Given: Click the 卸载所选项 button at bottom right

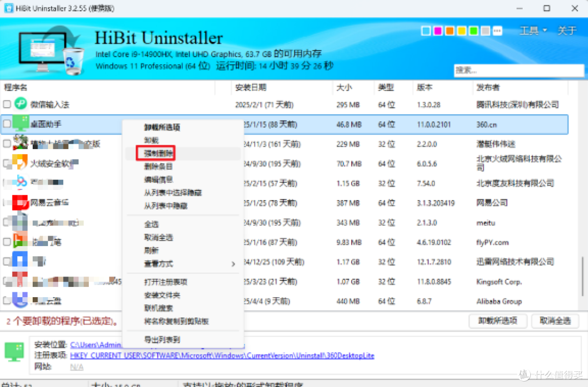Looking at the screenshot, I should (x=498, y=321).
